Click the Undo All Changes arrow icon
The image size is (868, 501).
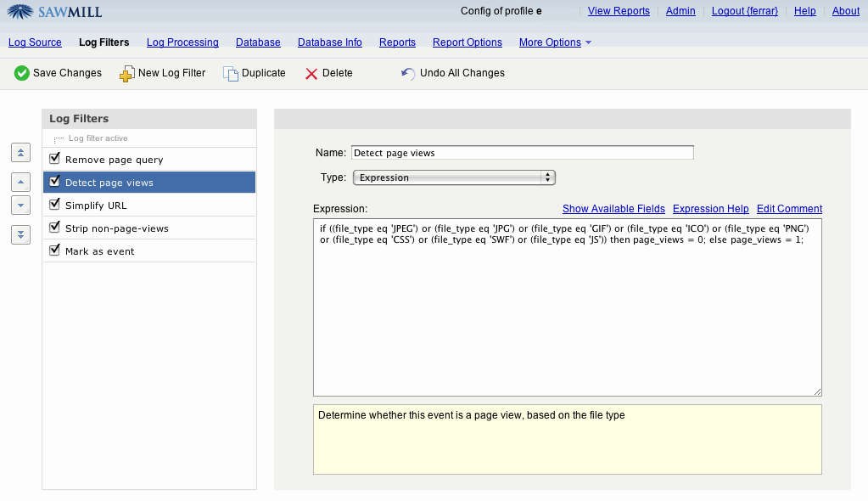tap(408, 74)
